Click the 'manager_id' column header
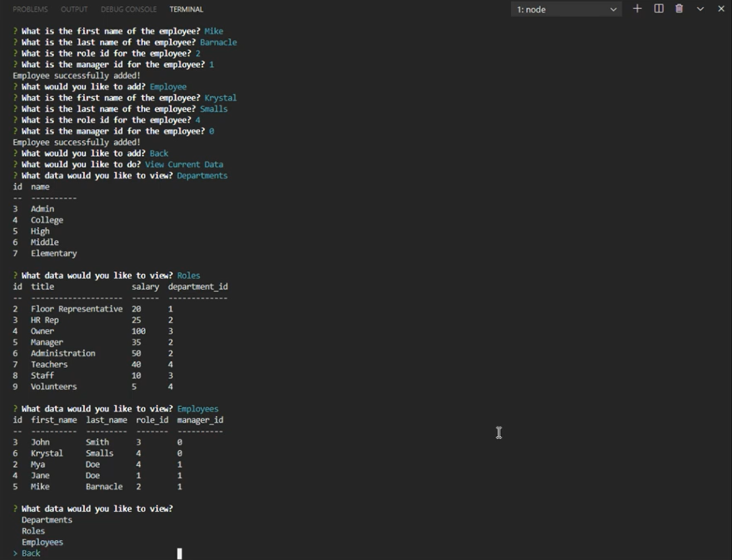732x560 pixels. (x=200, y=420)
